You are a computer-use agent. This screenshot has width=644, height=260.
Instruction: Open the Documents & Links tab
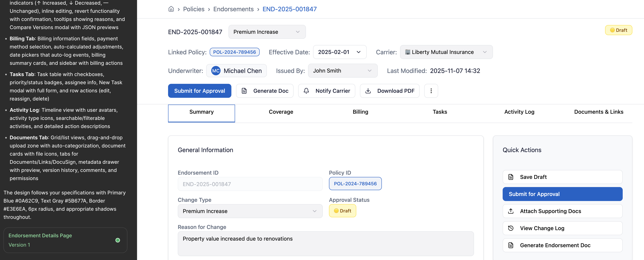pos(599,112)
